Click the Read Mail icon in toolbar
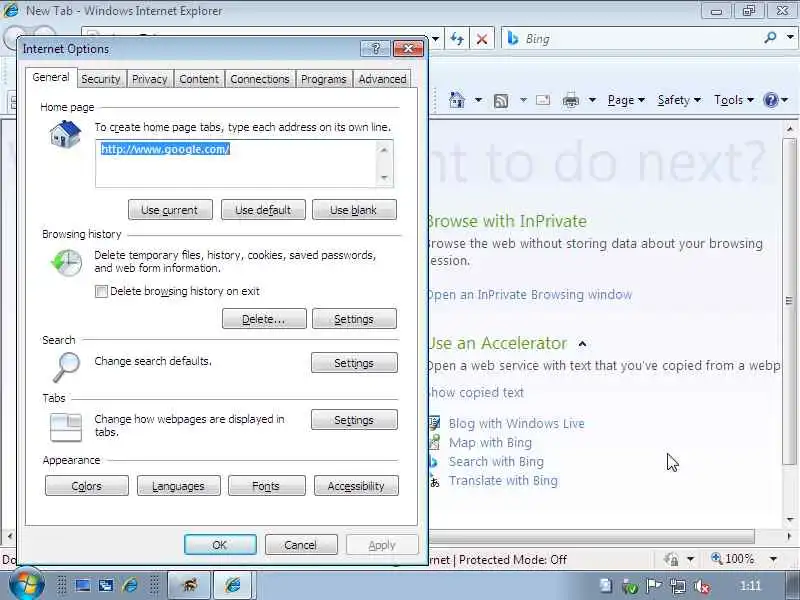Image resolution: width=800 pixels, height=600 pixels. click(543, 100)
